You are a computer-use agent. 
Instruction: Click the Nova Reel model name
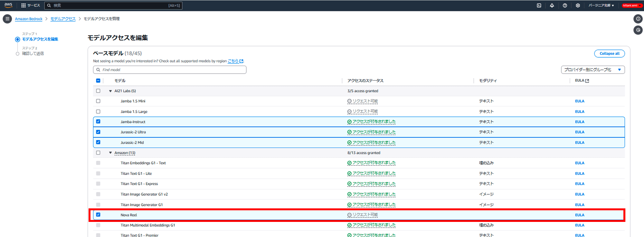click(x=129, y=215)
